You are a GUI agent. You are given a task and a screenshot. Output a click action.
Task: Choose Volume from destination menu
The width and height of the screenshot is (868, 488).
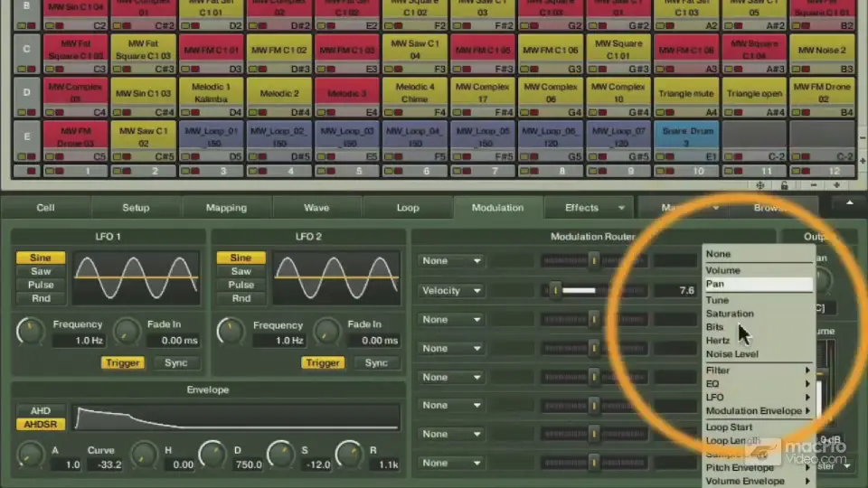tap(758, 270)
